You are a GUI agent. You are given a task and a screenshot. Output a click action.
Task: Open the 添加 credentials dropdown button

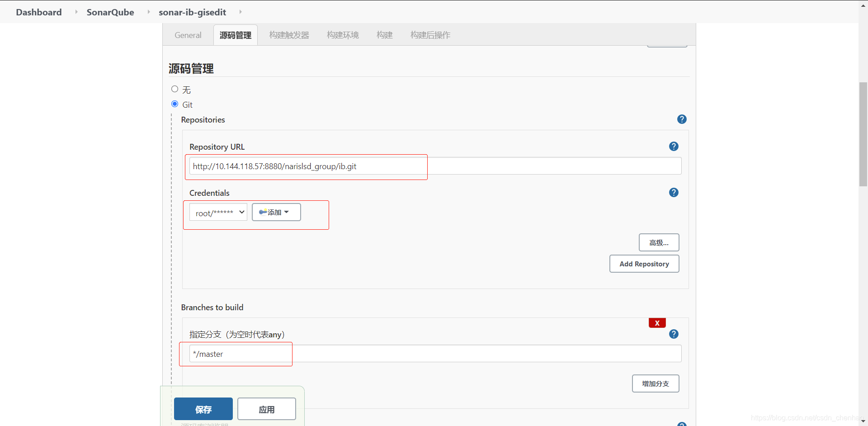click(276, 212)
